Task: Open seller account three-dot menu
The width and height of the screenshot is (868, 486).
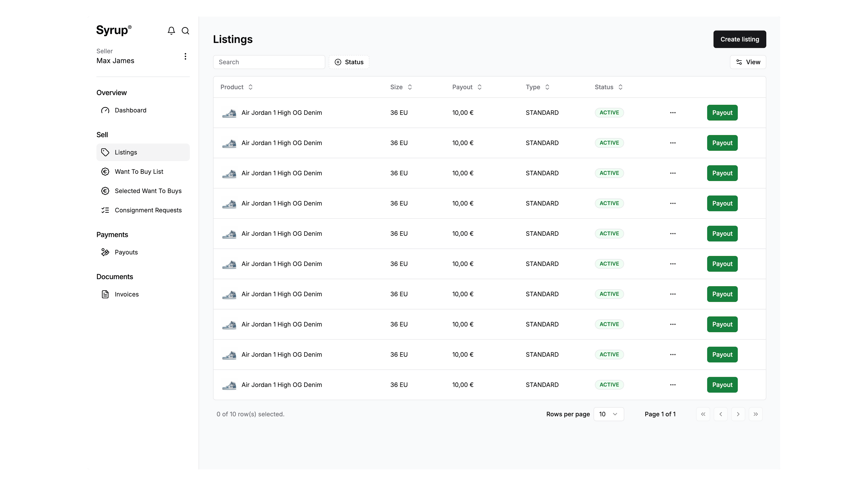Action: [185, 56]
